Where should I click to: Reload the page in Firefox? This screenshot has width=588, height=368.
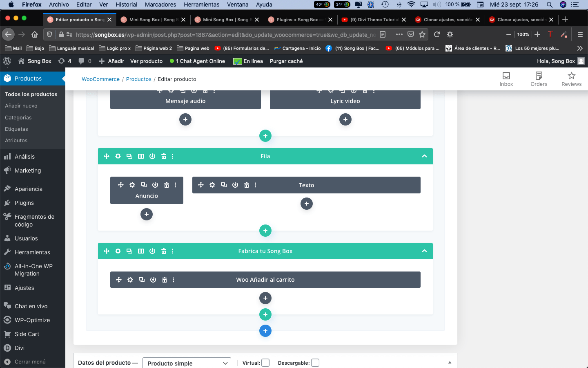tap(437, 34)
